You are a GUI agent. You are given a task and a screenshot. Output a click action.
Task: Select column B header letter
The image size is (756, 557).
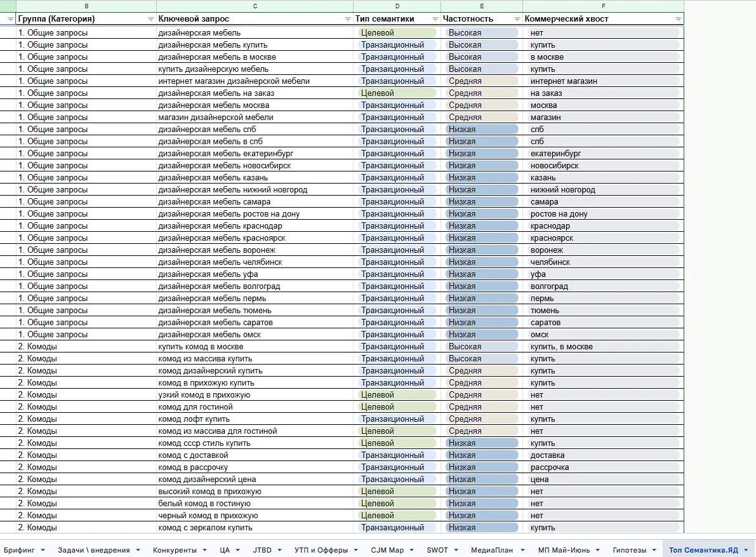[x=86, y=6]
